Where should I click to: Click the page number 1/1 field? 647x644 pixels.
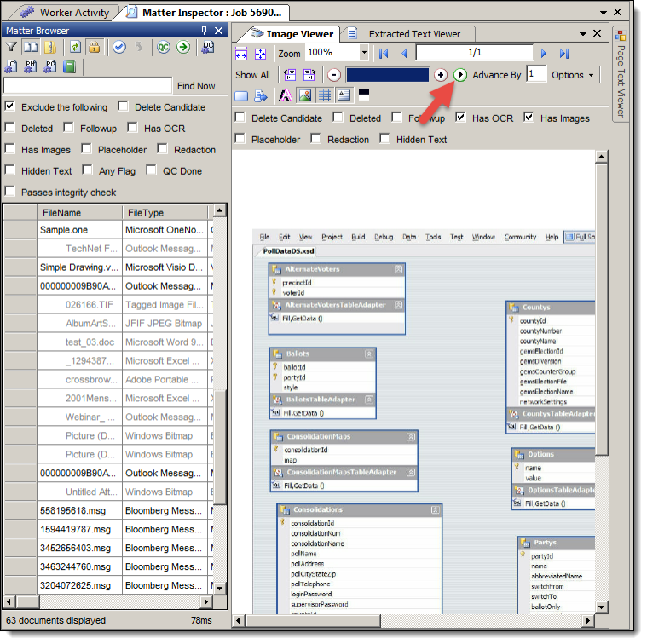(475, 53)
